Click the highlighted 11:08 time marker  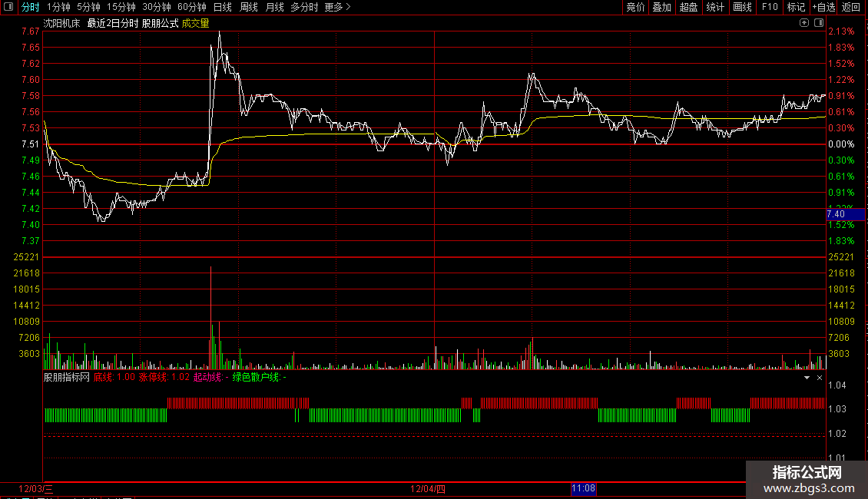point(584,488)
